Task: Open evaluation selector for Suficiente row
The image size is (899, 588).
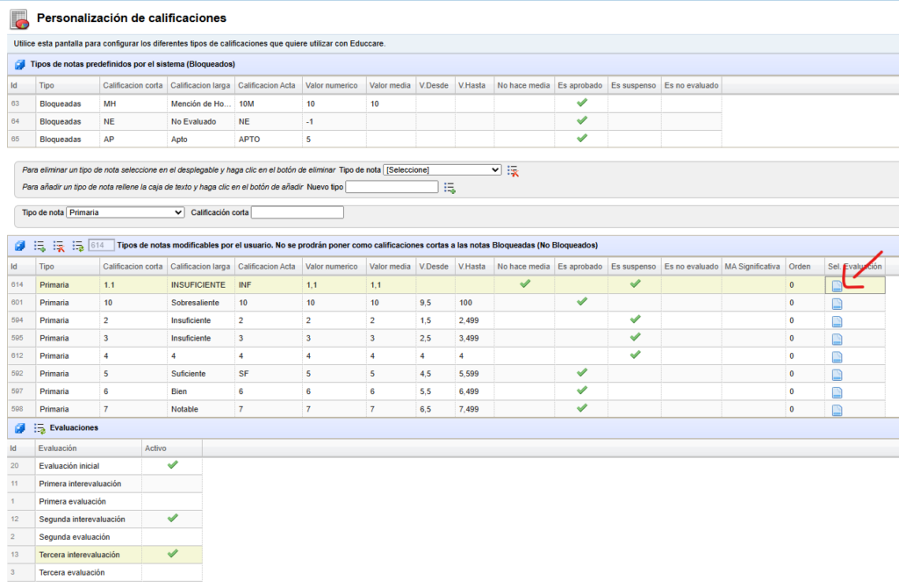Action: 837,375
